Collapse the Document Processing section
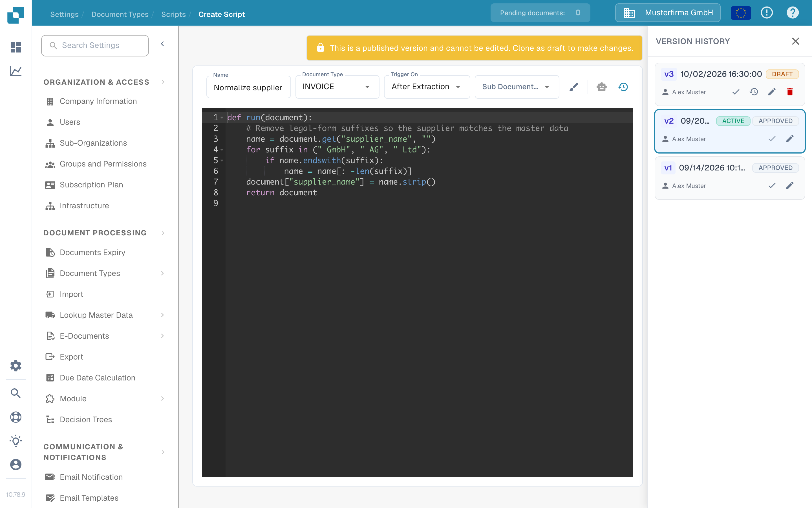Viewport: 812px width, 508px height. click(163, 233)
